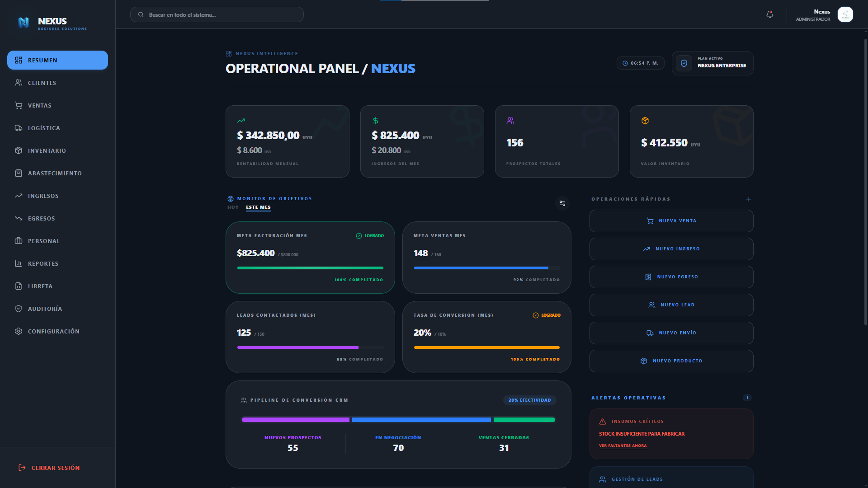Click the Nueva Venta button
The image size is (868, 488).
pyautogui.click(x=671, y=221)
